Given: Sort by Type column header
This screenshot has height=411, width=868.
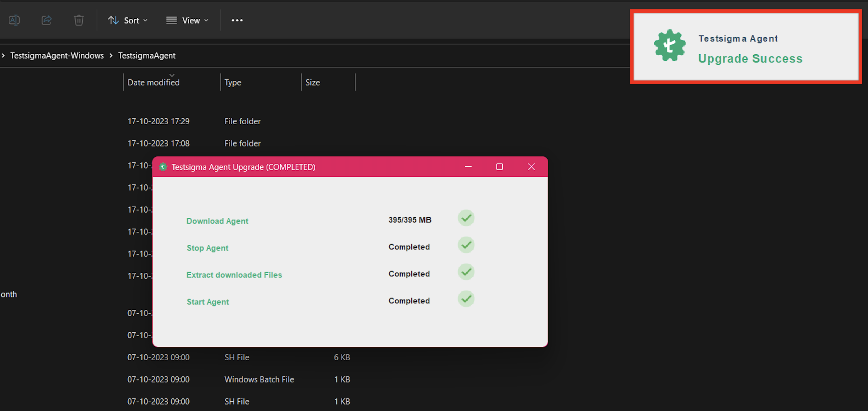Looking at the screenshot, I should 233,83.
